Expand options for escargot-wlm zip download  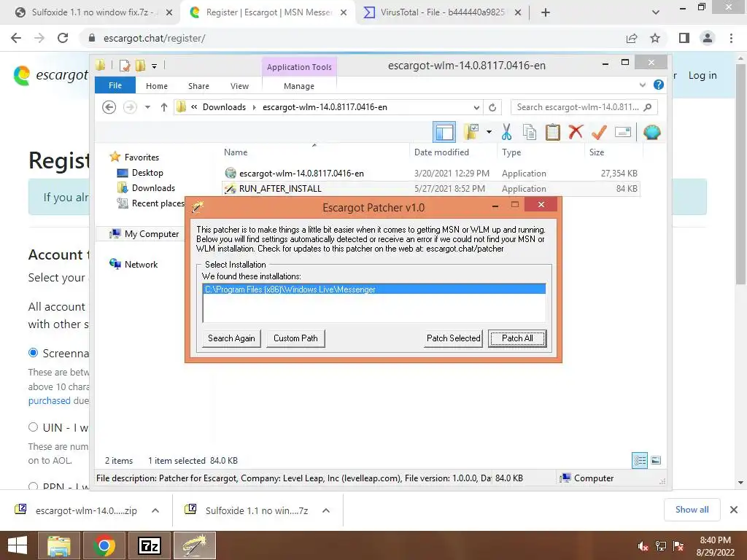pyautogui.click(x=155, y=510)
